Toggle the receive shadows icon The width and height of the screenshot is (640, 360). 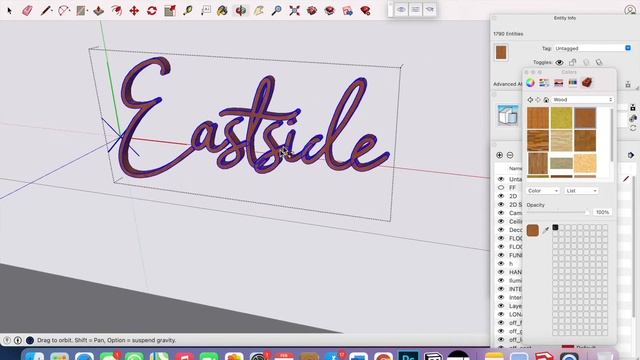tap(586, 62)
